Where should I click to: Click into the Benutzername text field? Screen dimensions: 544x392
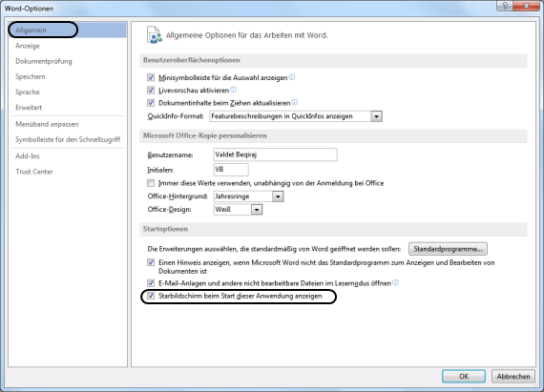[x=276, y=155]
